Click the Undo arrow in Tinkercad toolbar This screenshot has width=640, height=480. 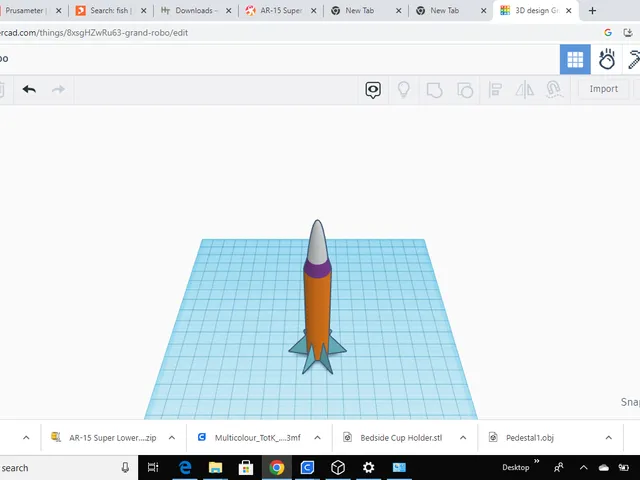[29, 89]
